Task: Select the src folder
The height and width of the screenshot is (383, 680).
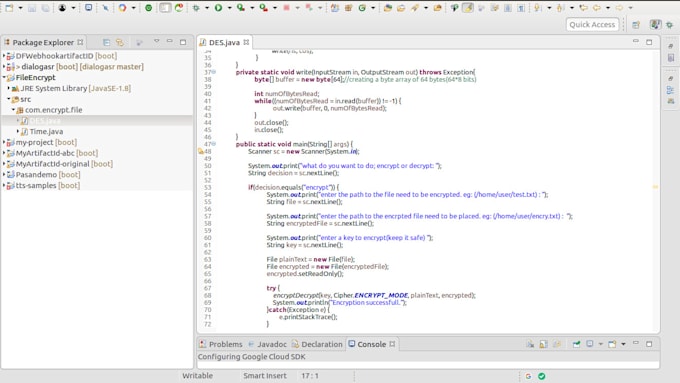Action: (x=21, y=99)
